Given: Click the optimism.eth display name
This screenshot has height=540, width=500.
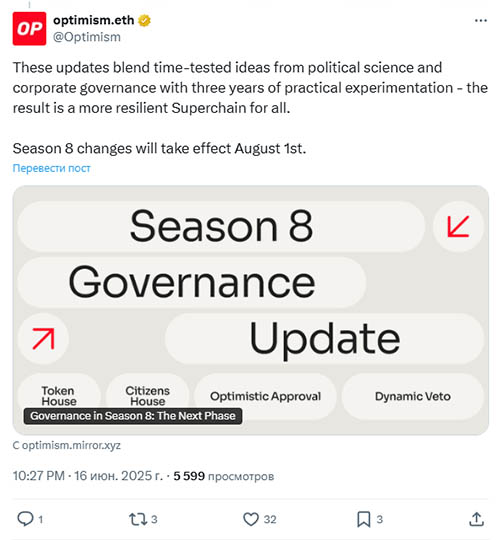Looking at the screenshot, I should point(93,20).
